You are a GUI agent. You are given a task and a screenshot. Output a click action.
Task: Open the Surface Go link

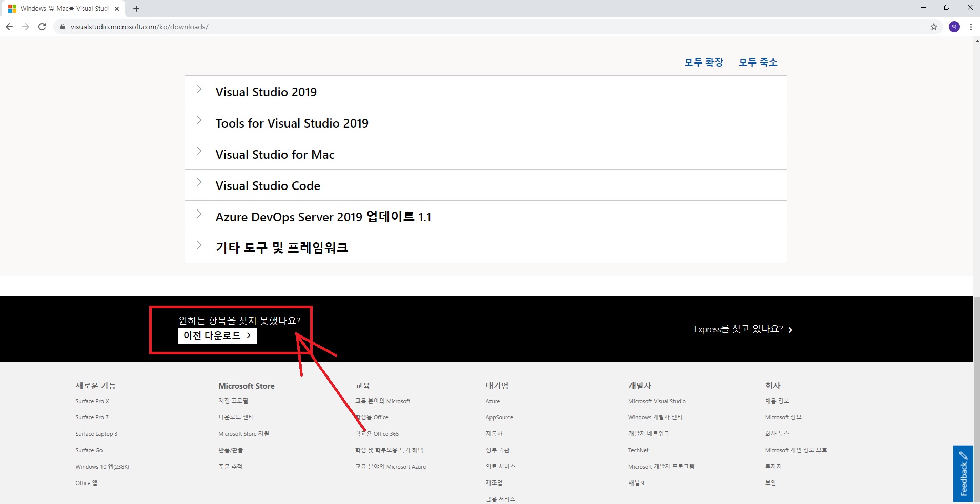pyautogui.click(x=89, y=450)
